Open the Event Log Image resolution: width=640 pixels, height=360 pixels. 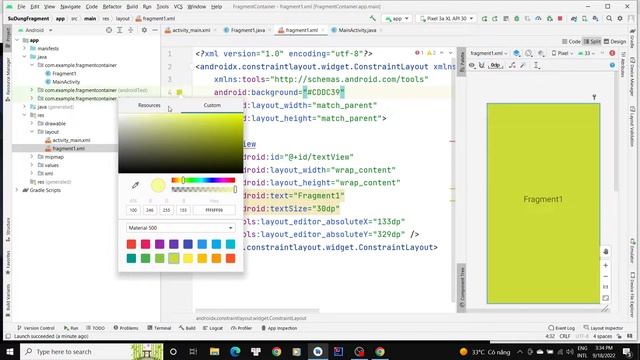(x=561, y=328)
